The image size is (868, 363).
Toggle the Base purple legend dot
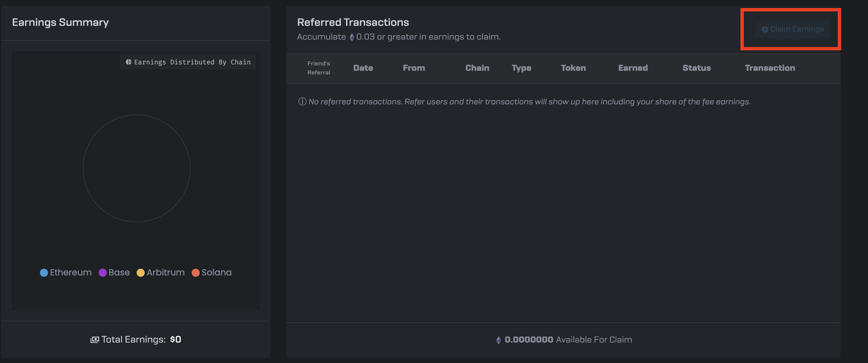102,273
